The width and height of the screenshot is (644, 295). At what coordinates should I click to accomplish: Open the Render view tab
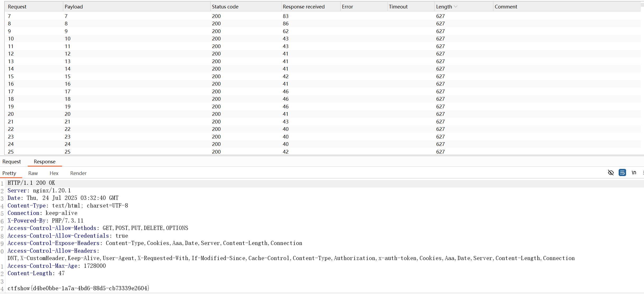tap(78, 173)
